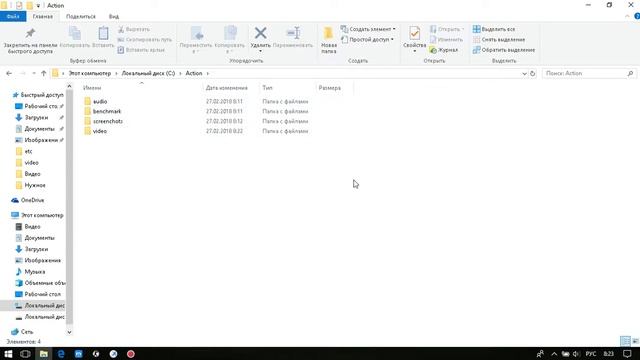Open the Copy to menu

229,40
